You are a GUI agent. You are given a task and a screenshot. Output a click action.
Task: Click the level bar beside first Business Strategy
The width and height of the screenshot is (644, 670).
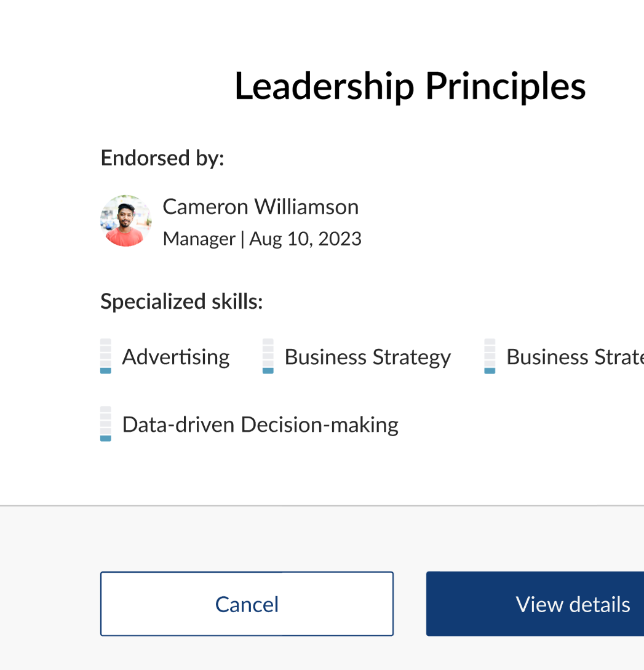[x=268, y=356]
